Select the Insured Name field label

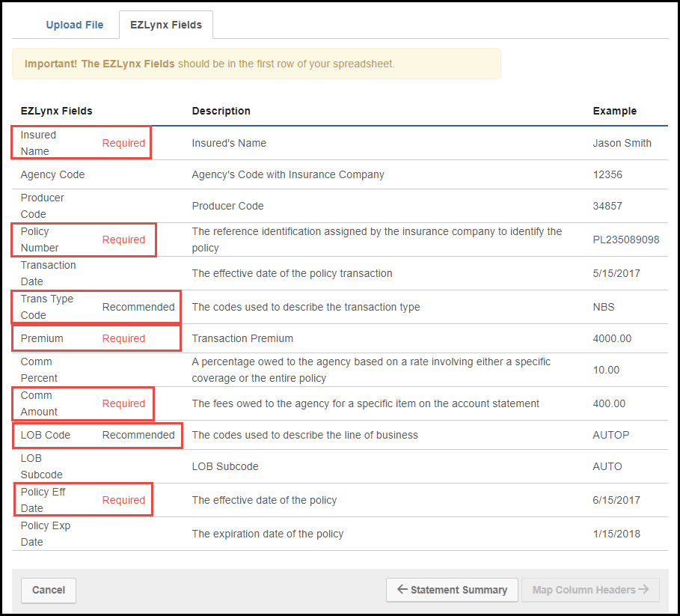38,143
